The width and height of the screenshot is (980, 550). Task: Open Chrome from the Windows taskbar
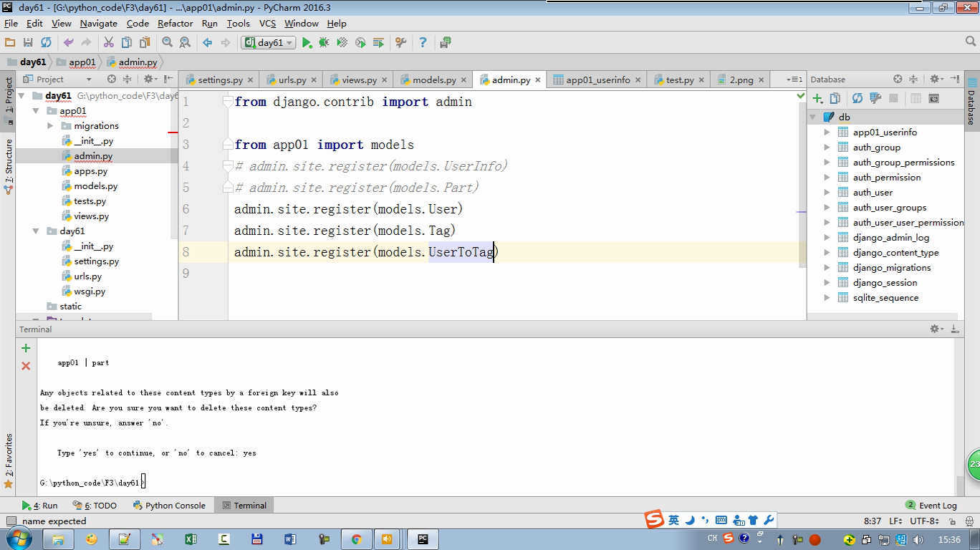[x=356, y=539]
